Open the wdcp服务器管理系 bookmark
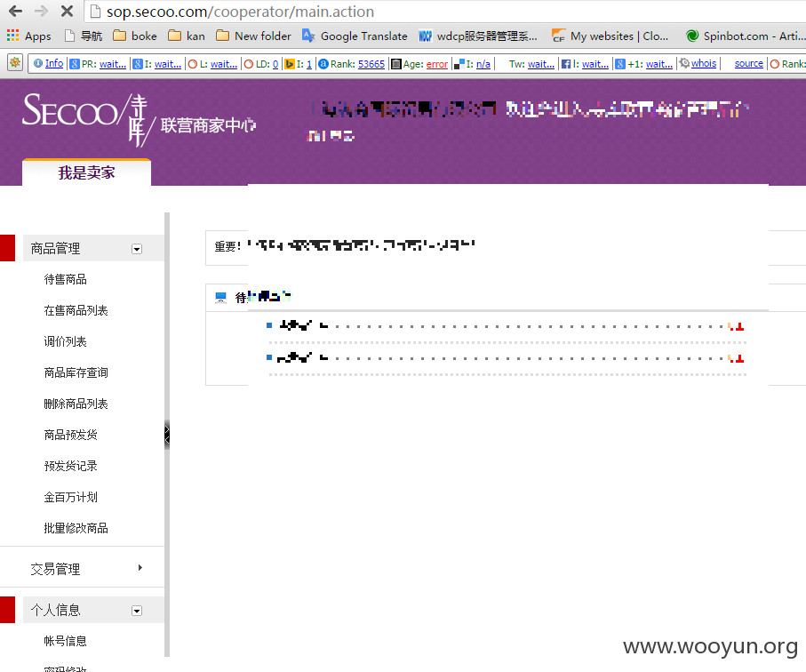This screenshot has width=806, height=672. pos(478,36)
